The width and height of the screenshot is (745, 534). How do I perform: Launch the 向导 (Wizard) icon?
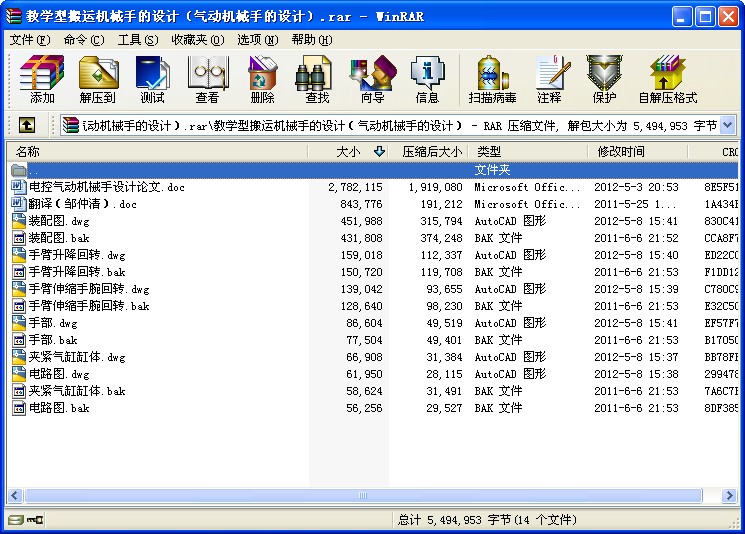pos(372,79)
